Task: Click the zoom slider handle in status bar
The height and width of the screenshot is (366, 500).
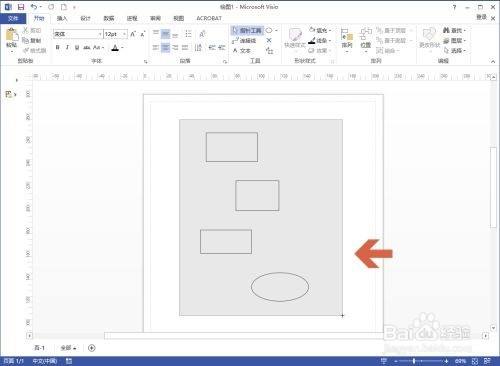Action: (x=414, y=361)
